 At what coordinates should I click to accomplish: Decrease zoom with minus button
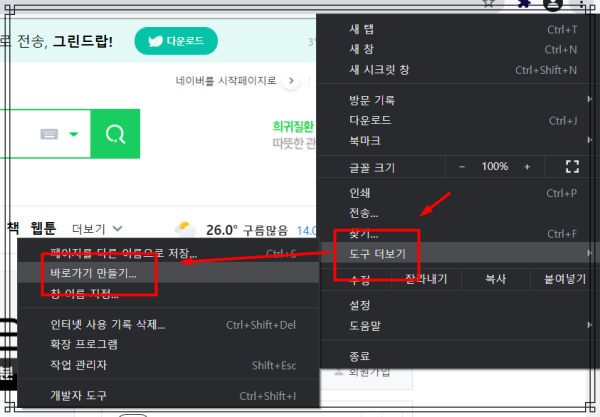pos(462,167)
